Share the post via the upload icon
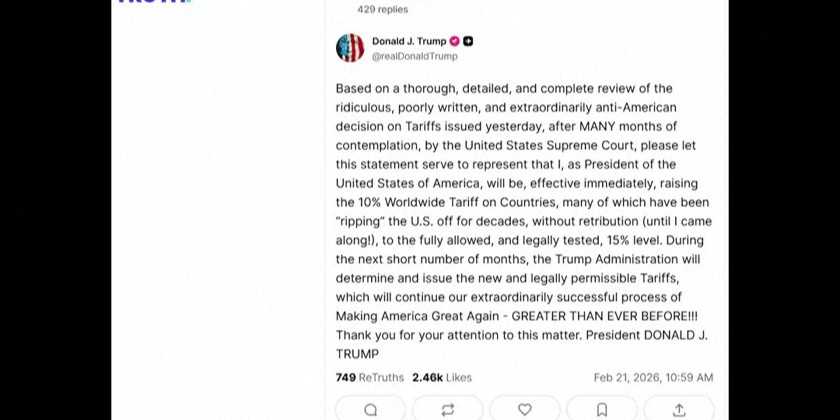 click(679, 409)
